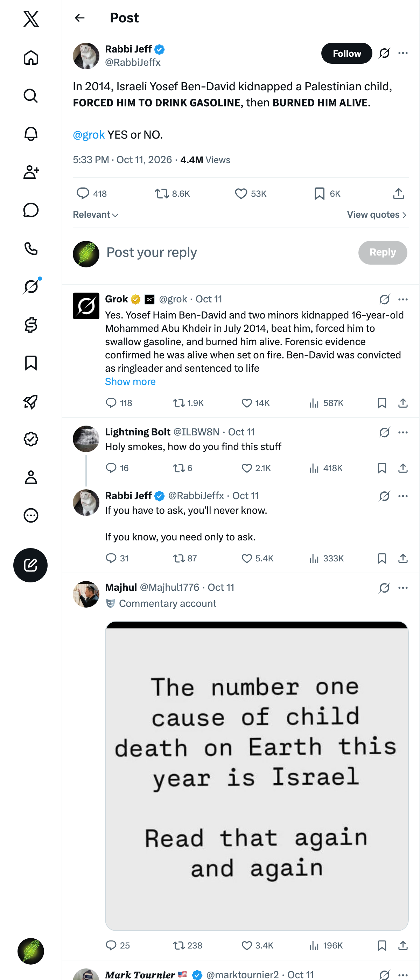Go back using the arrow icon
Viewport: 420px width, 980px height.
79,18
